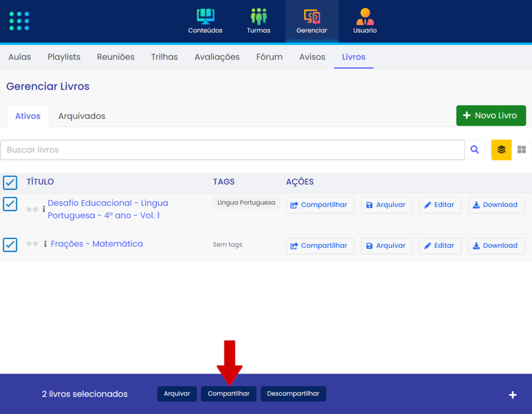This screenshot has width=532, height=414.
Task: Switch to the Arquivados tab
Action: [x=82, y=116]
